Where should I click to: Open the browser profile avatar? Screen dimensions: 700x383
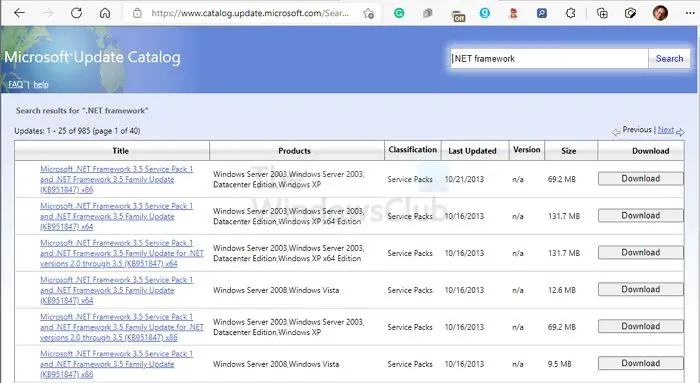point(660,13)
